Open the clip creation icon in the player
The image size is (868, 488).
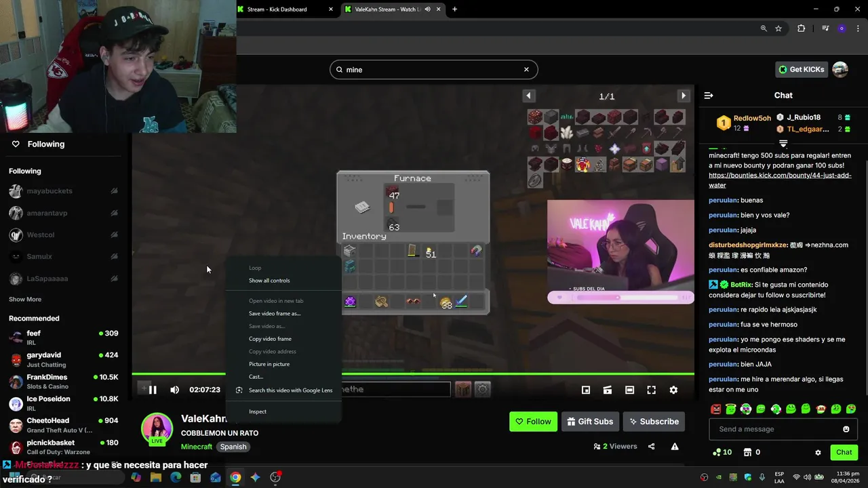click(608, 390)
